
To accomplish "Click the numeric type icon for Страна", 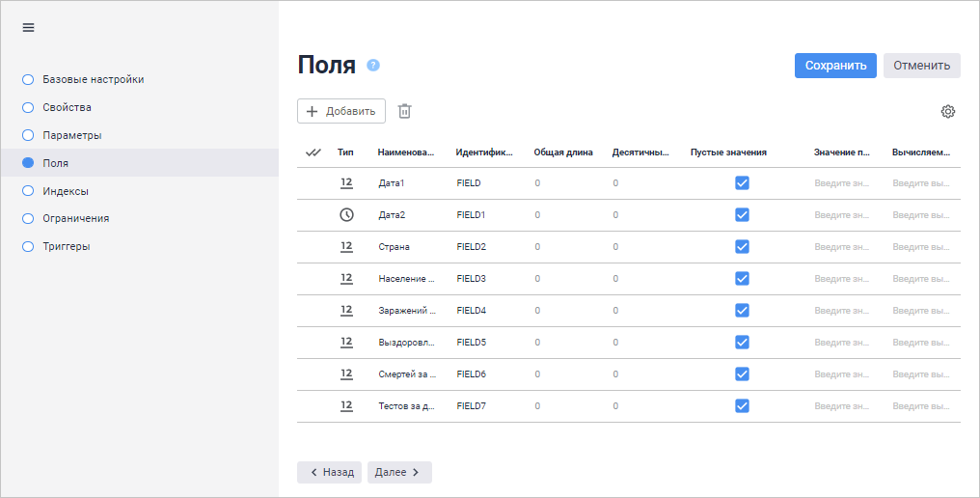I will click(x=346, y=247).
